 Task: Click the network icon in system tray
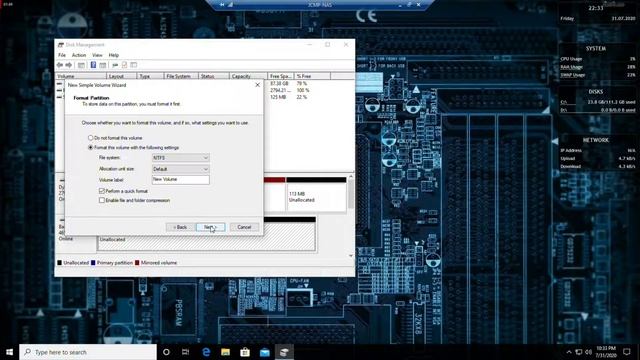(579, 352)
